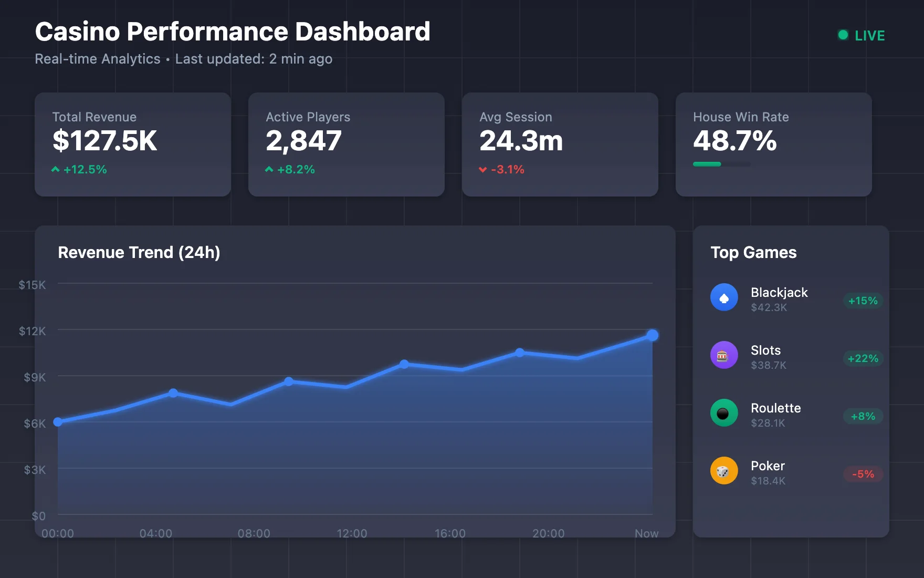This screenshot has width=924, height=578.
Task: Click the up arrow beside Active Players
Action: tap(270, 169)
